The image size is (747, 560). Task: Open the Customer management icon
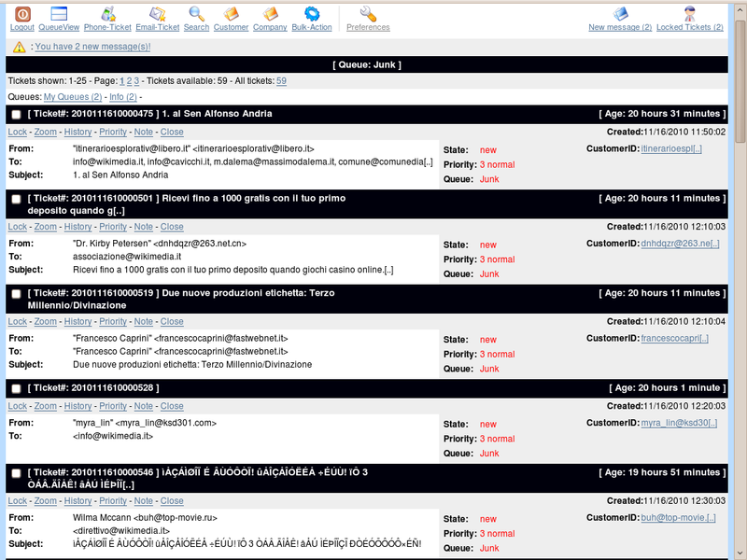(x=230, y=17)
